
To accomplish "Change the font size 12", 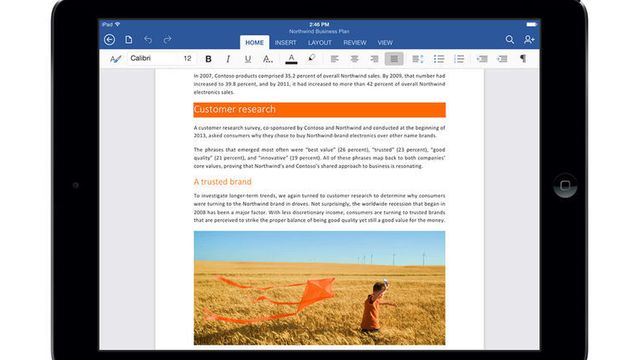I will (187, 58).
